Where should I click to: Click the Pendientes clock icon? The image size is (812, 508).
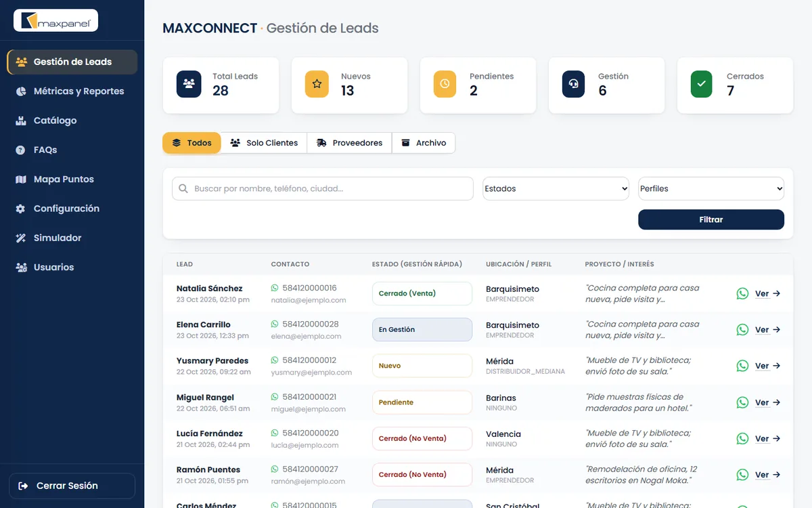445,84
